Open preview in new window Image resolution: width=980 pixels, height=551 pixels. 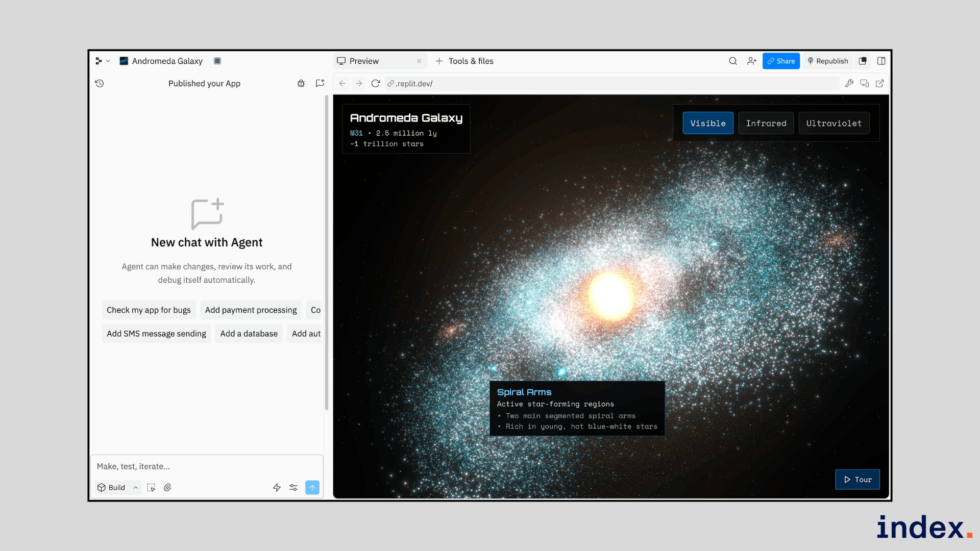(879, 83)
